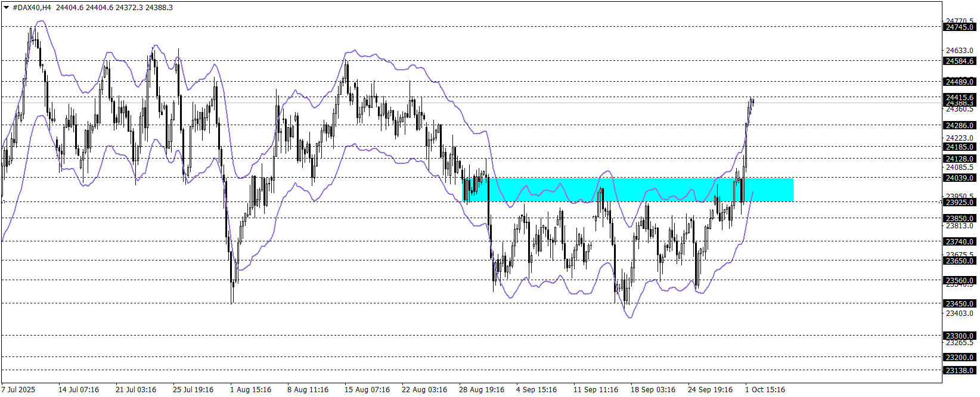
Task: Click the 24584.6 price level label
Action: click(960, 61)
